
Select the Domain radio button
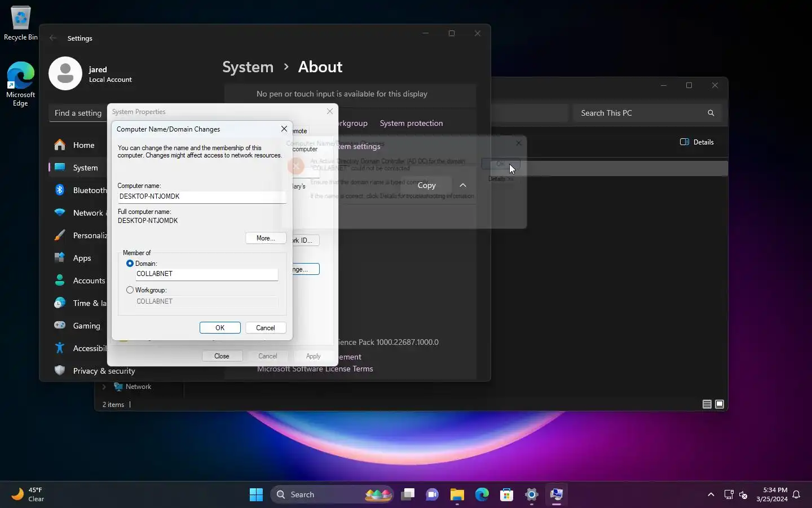coord(130,264)
